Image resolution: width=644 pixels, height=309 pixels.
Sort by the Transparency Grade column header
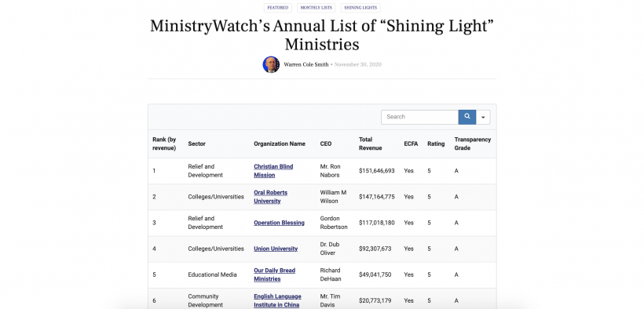click(473, 144)
